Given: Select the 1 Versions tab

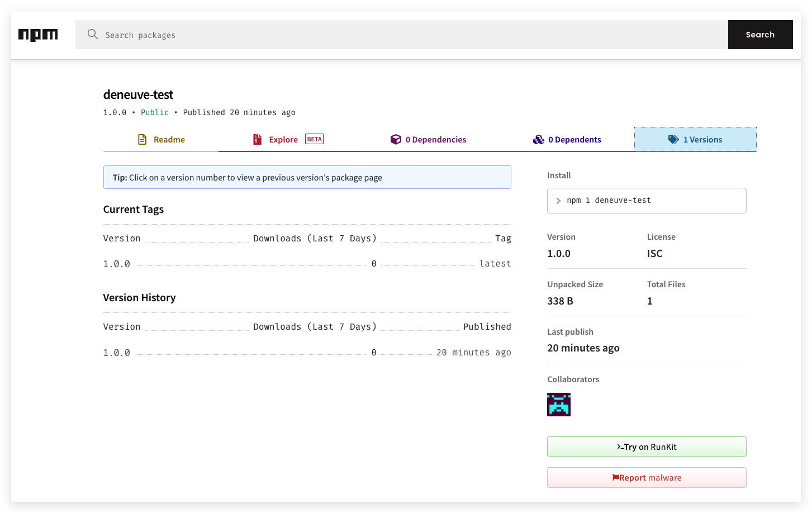Looking at the screenshot, I should coord(695,139).
